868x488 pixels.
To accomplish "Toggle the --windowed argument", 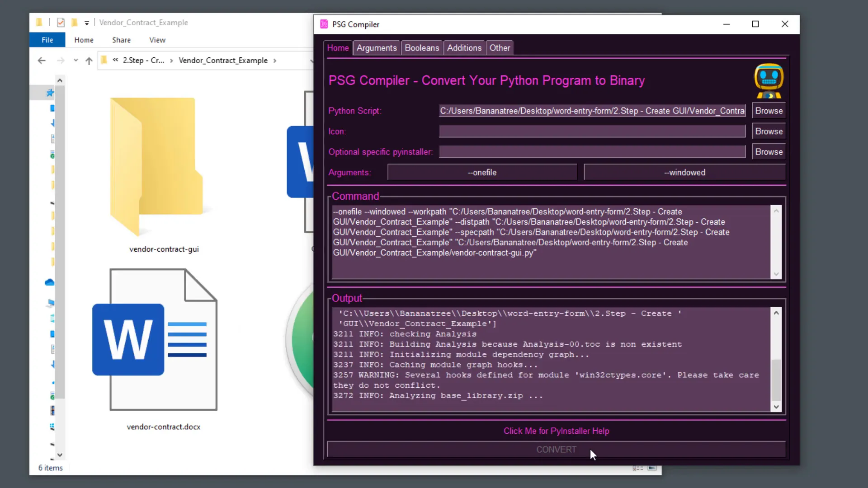I will [x=684, y=172].
